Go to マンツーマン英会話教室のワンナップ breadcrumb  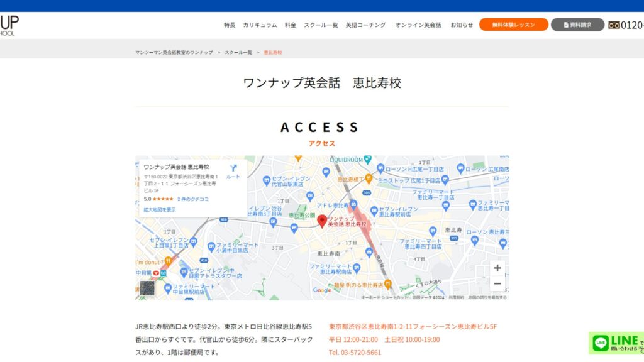click(x=174, y=53)
